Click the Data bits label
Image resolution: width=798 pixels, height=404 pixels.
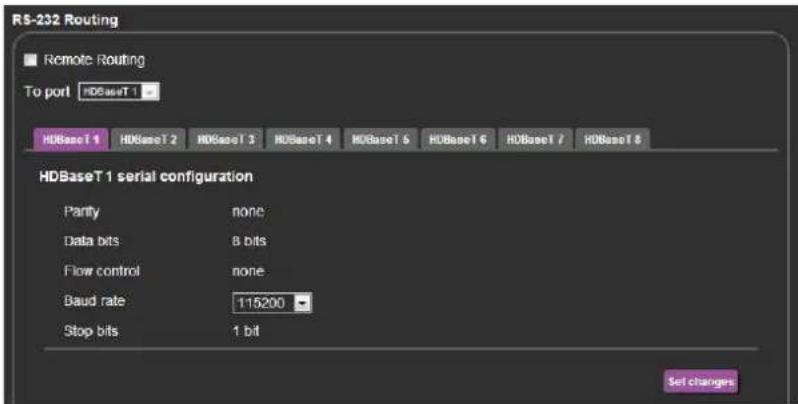tap(92, 241)
